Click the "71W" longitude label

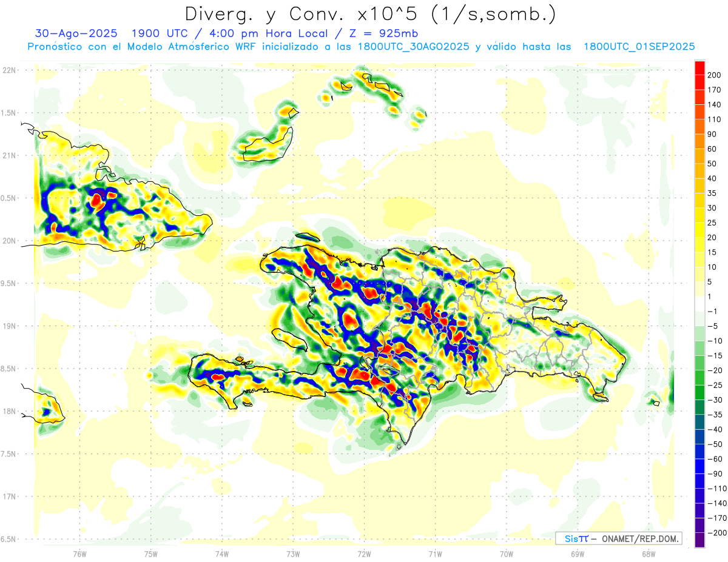tap(435, 554)
